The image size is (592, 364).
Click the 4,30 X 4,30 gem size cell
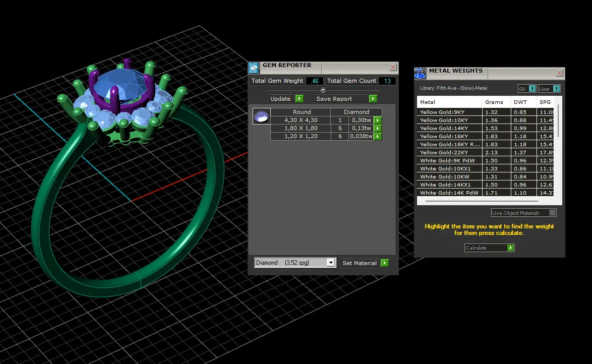pos(301,120)
